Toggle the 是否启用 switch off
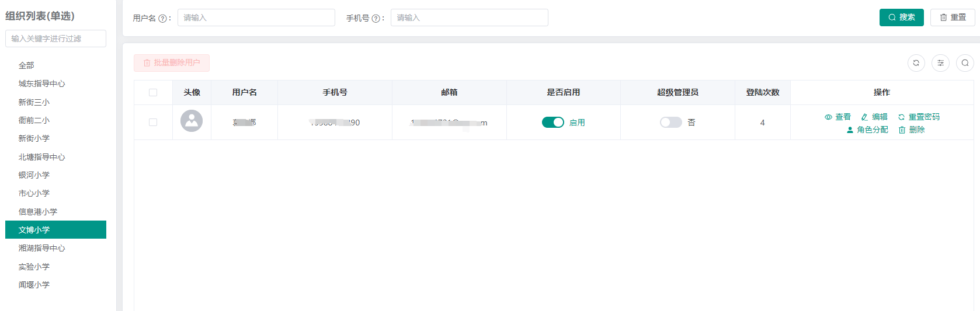Image resolution: width=980 pixels, height=311 pixels. click(552, 122)
